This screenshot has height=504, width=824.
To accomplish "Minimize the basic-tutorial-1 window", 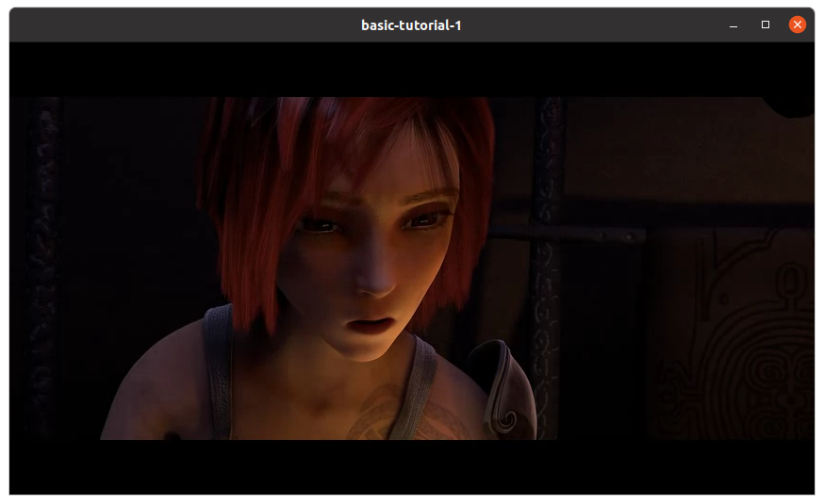I will (733, 24).
